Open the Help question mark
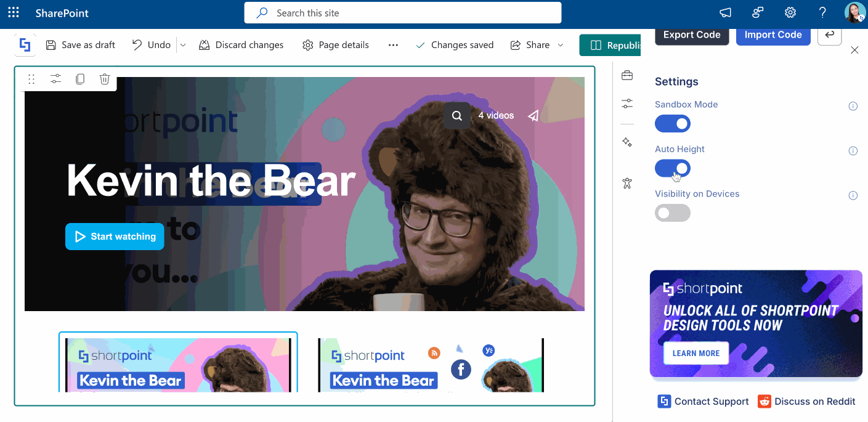Image resolution: width=868 pixels, height=422 pixels. [x=822, y=13]
